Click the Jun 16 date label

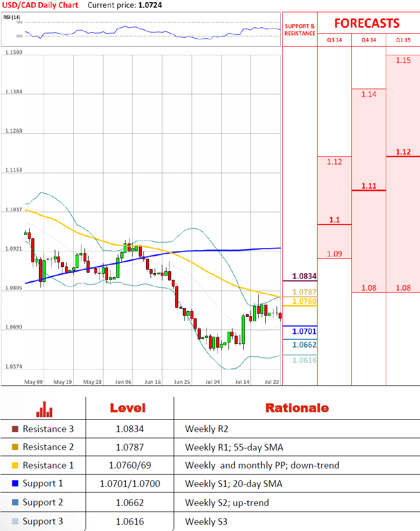tap(153, 382)
